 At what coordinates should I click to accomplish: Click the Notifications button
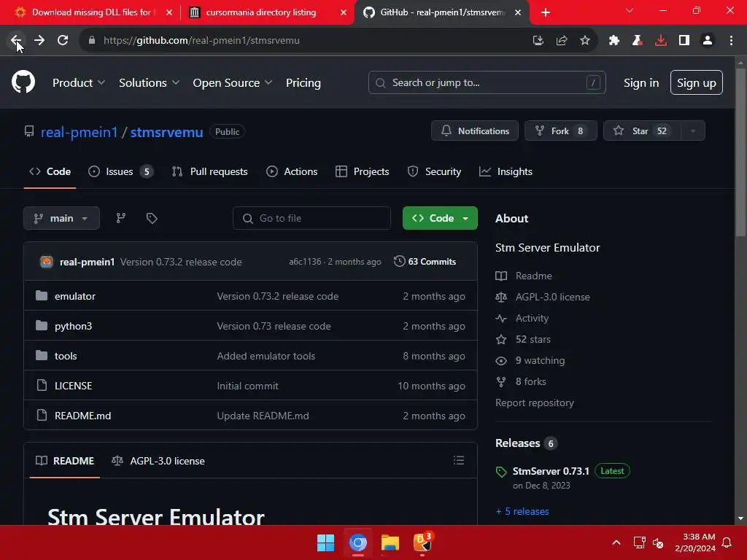pos(475,131)
